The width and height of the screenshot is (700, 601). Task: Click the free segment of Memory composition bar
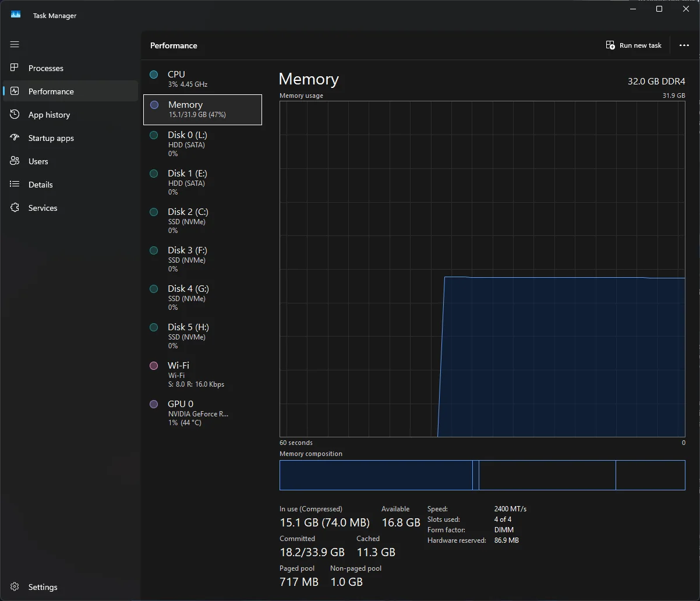point(650,475)
